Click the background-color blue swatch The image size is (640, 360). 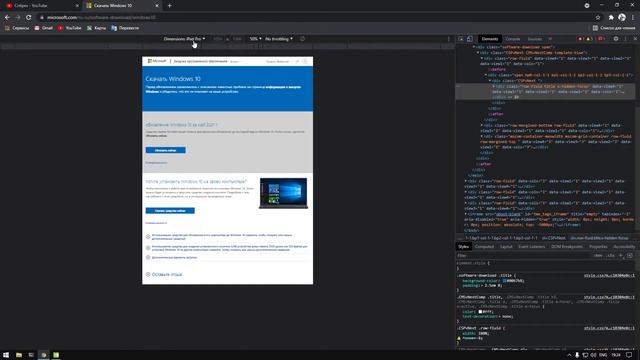point(504,280)
